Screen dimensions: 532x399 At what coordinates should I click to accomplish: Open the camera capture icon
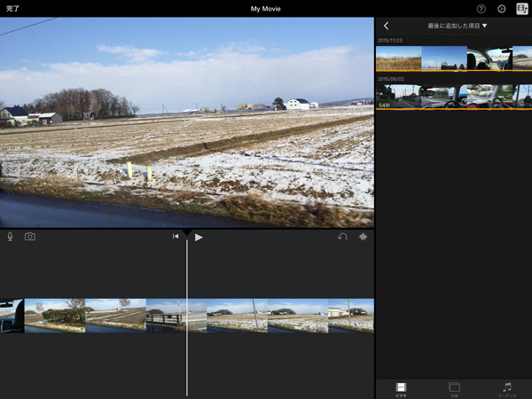coord(30,237)
